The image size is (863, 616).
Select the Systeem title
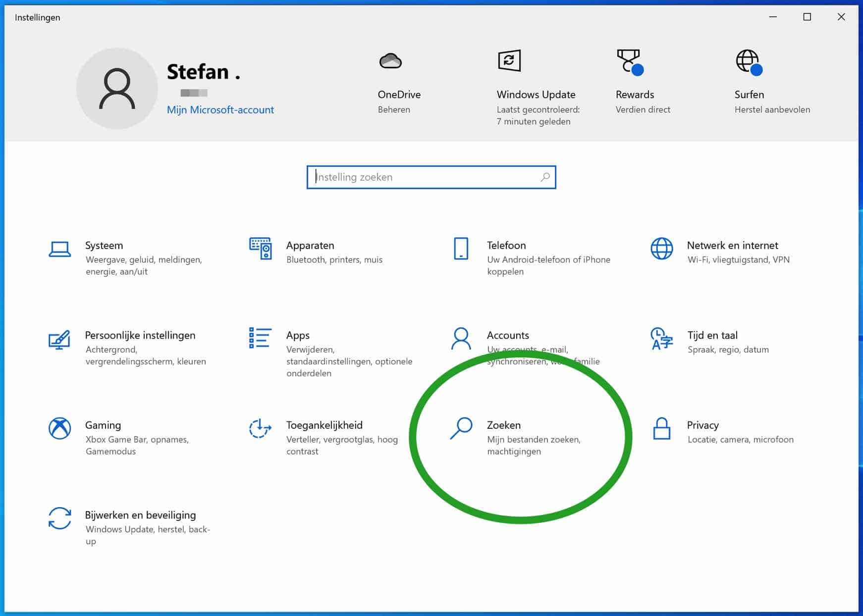tap(104, 245)
